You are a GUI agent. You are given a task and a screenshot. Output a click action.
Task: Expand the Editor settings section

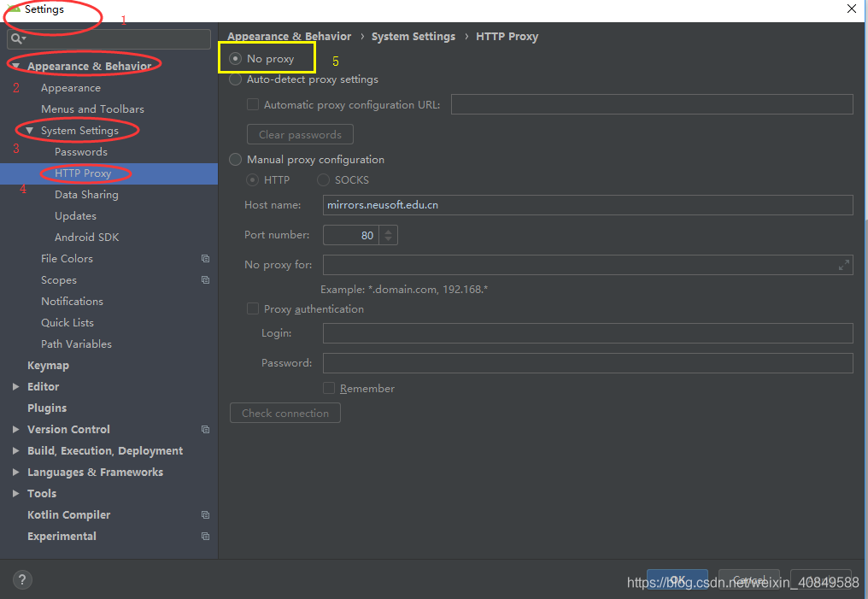(x=15, y=386)
